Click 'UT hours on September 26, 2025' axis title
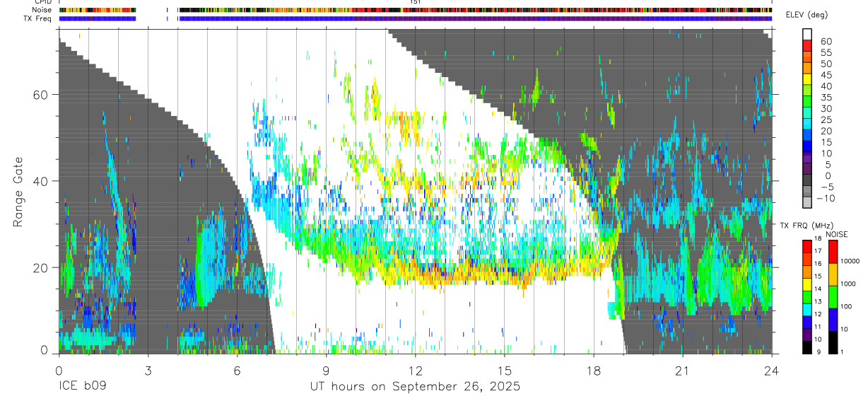Image resolution: width=868 pixels, height=401 pixels. click(415, 386)
